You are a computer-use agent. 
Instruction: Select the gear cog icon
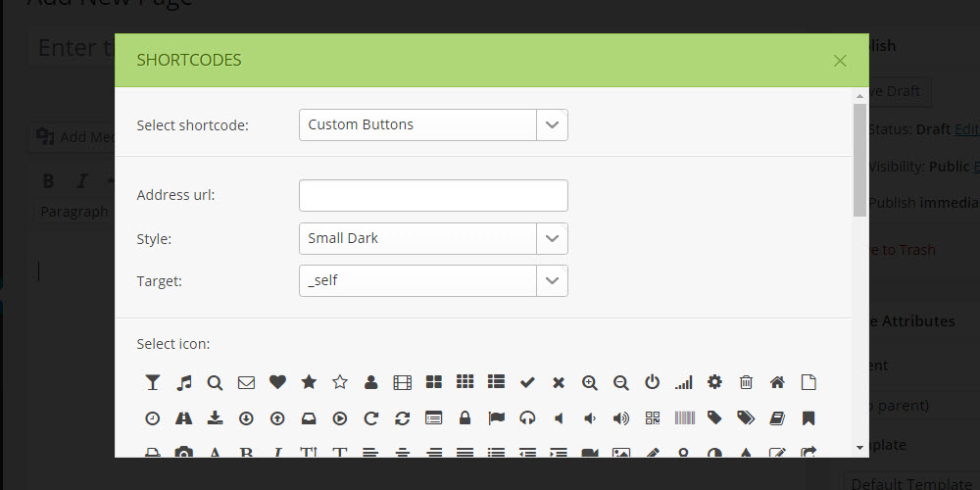click(715, 382)
